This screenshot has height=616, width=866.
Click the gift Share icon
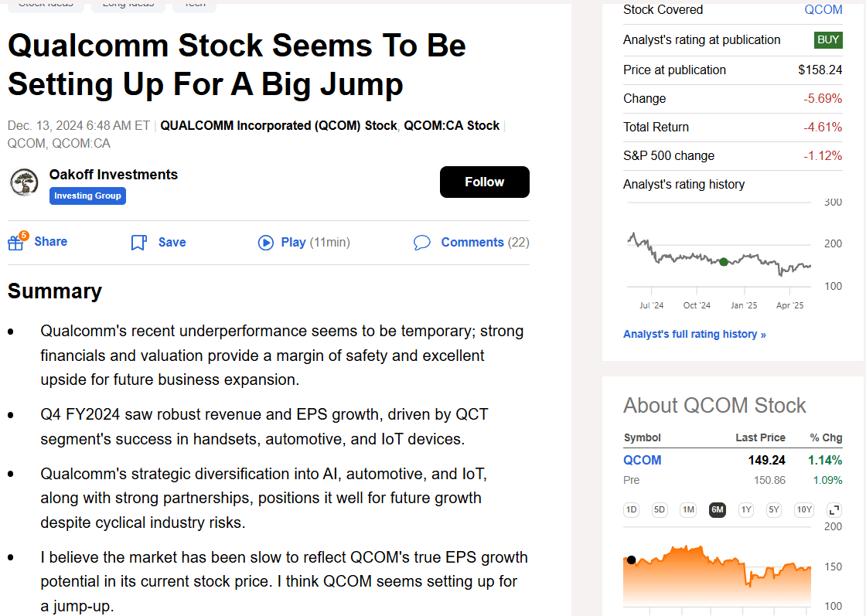coord(16,242)
